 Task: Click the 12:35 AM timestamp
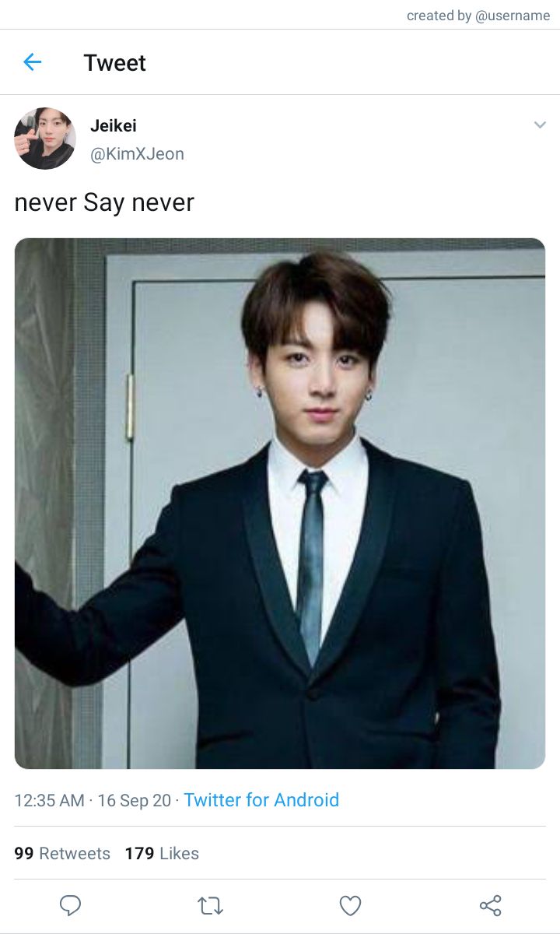point(49,800)
